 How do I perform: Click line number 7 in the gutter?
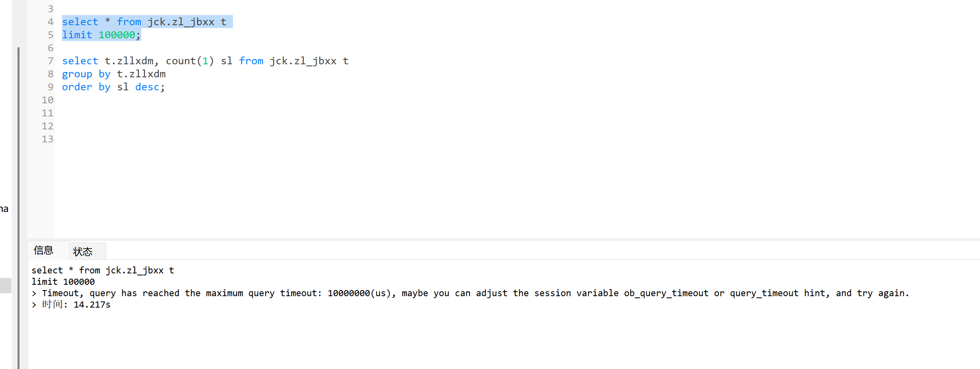[x=50, y=61]
